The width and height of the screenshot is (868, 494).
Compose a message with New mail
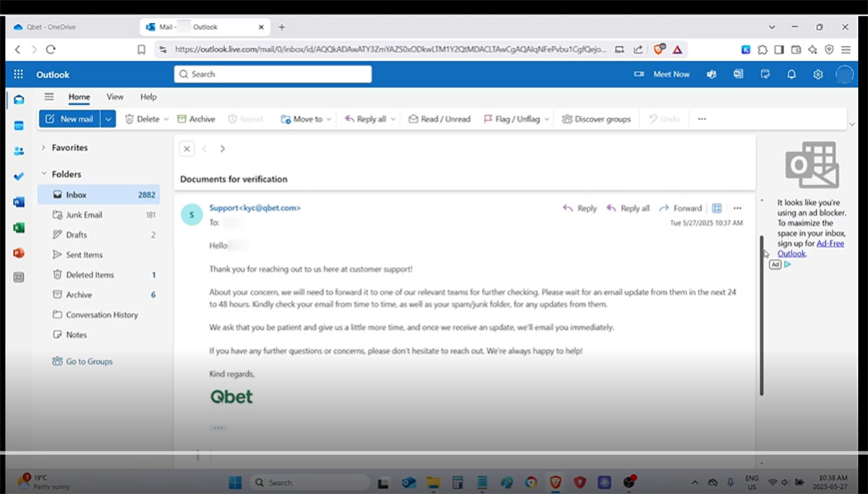click(69, 119)
